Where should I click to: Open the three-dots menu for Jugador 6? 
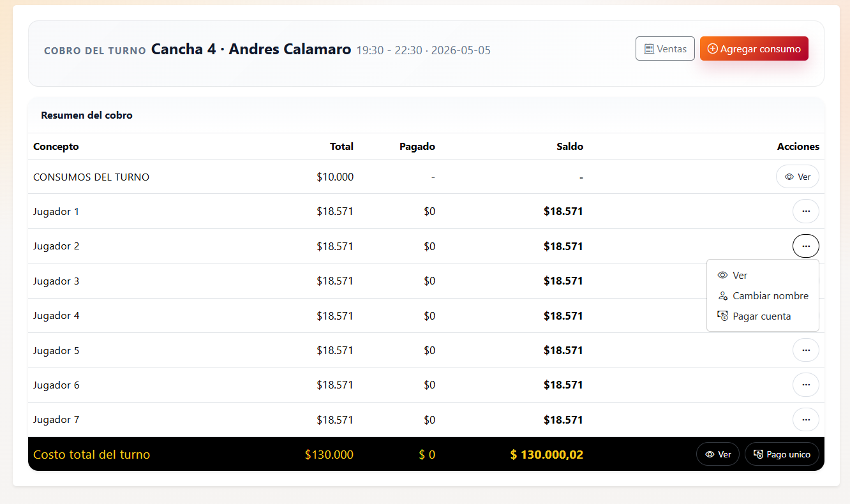[x=806, y=385]
